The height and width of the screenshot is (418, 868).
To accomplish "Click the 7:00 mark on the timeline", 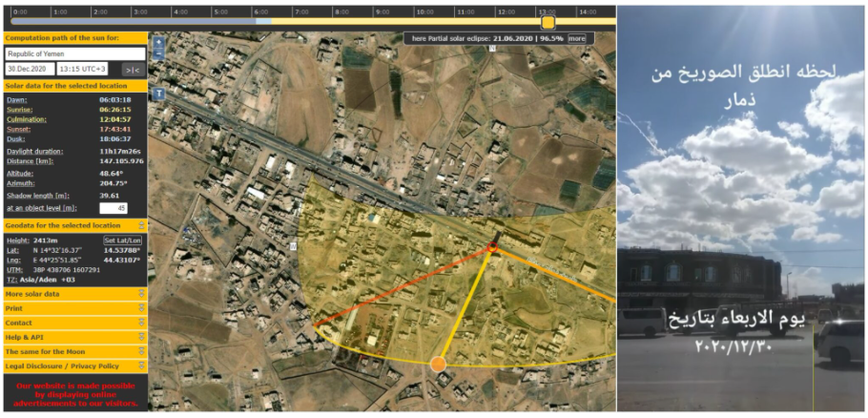I will click(301, 11).
